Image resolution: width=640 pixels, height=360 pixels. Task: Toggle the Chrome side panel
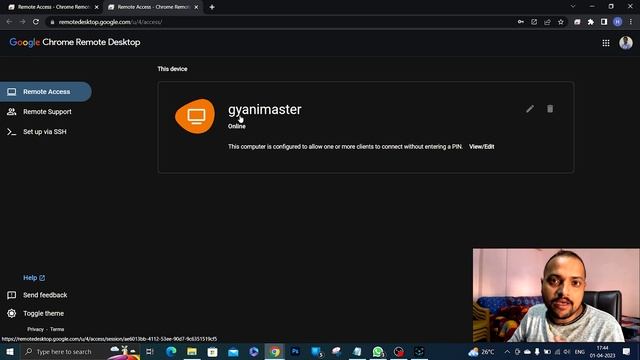point(604,22)
